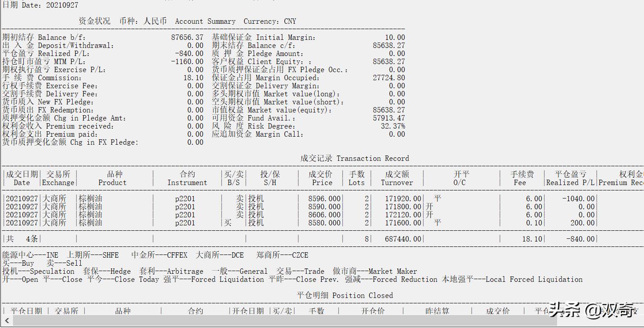Click the Fund Avail. value 57913.47
This screenshot has height=328, width=644.
click(389, 118)
